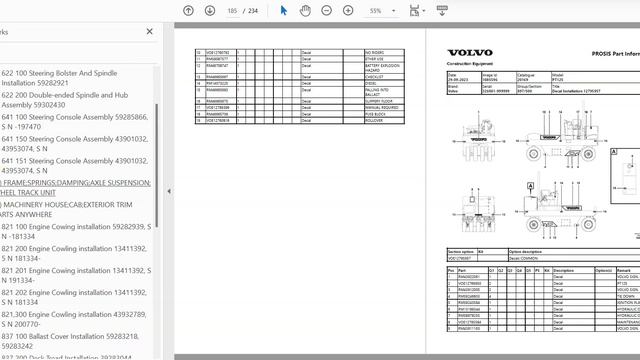640x360 pixels.
Task: Open bookmark 821,300 Engine Cowling installation 43932789
Action: tap(73, 320)
